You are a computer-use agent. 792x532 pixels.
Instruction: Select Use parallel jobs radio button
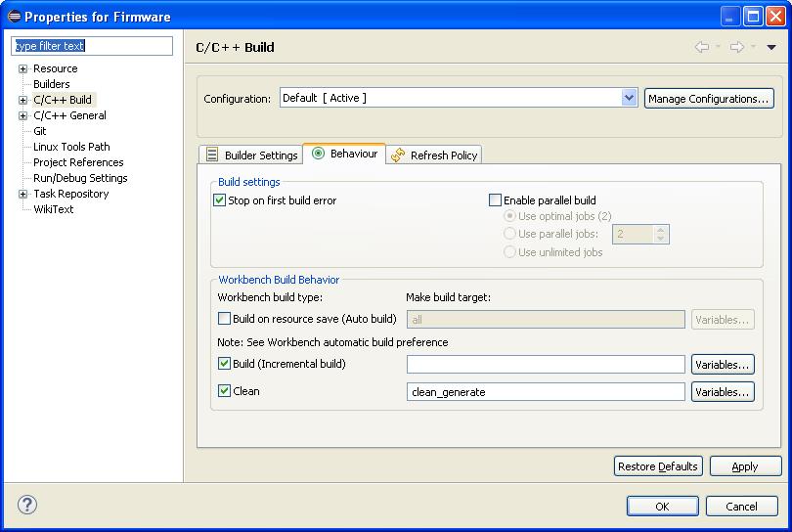pyautogui.click(x=509, y=234)
